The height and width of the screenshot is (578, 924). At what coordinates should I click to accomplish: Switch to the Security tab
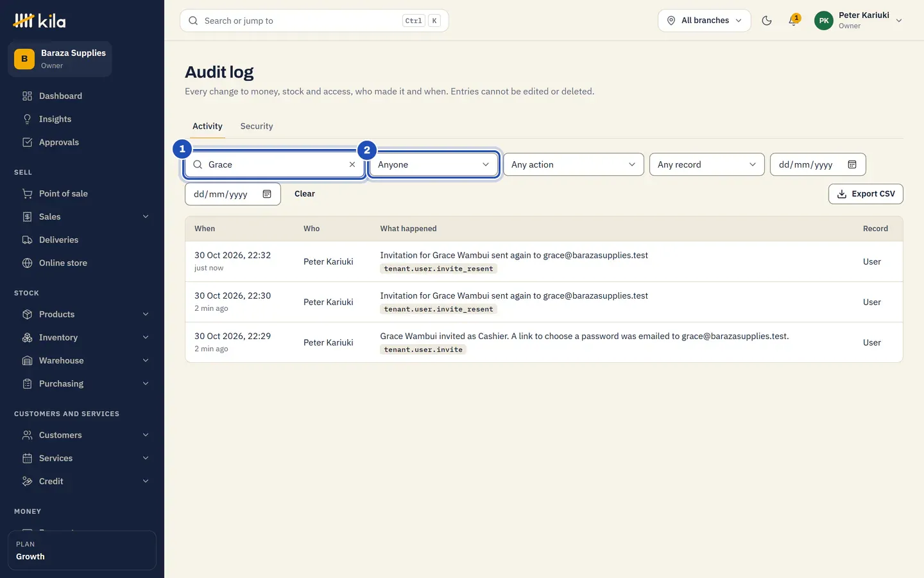click(x=257, y=126)
